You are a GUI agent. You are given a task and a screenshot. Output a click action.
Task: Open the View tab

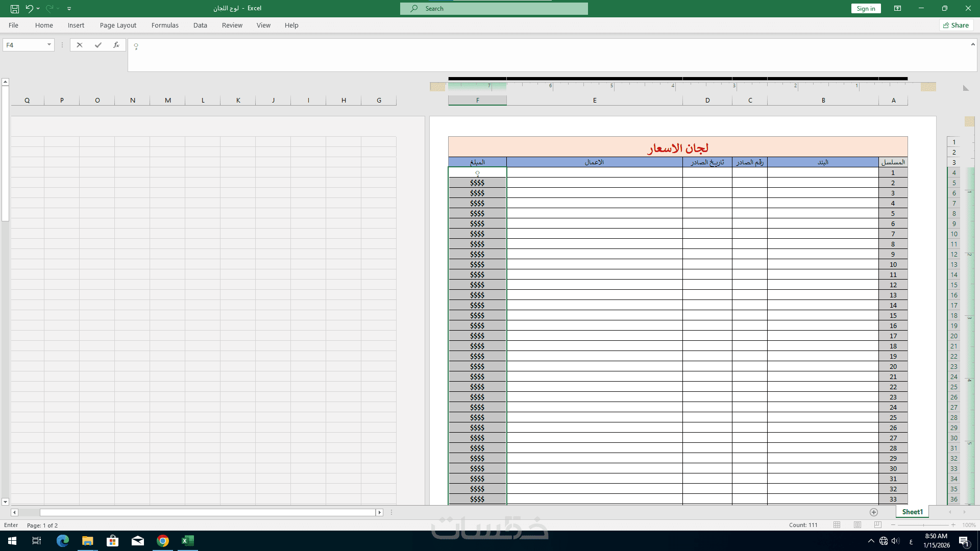click(x=263, y=25)
